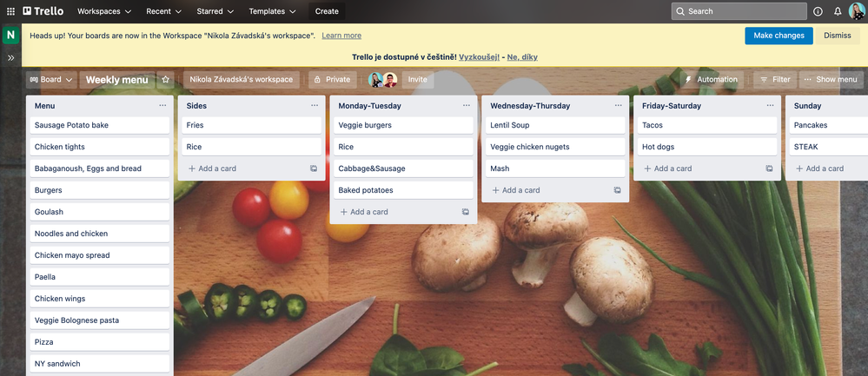Open the apps grid switcher icon

click(x=10, y=11)
